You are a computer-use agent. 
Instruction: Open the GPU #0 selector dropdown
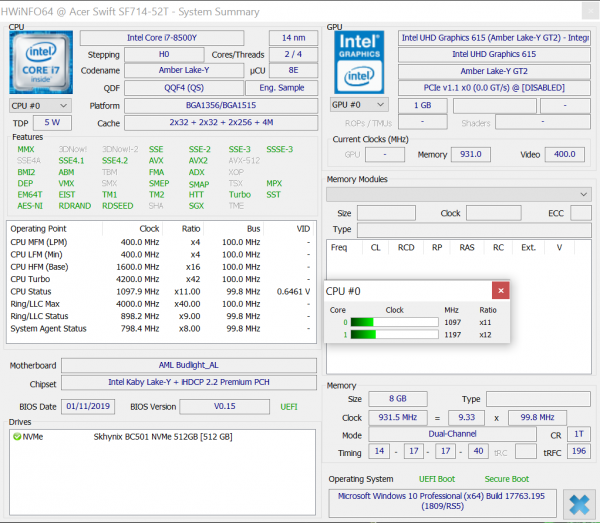(x=359, y=105)
